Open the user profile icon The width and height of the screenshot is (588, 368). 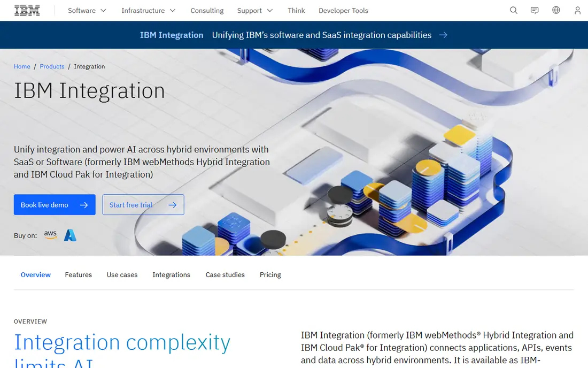pos(577,11)
